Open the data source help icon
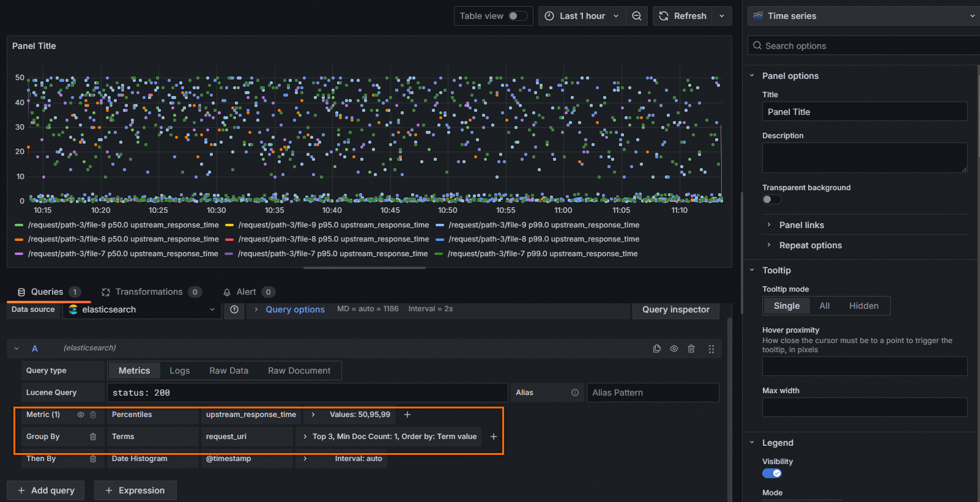The height and width of the screenshot is (502, 980). 234,310
